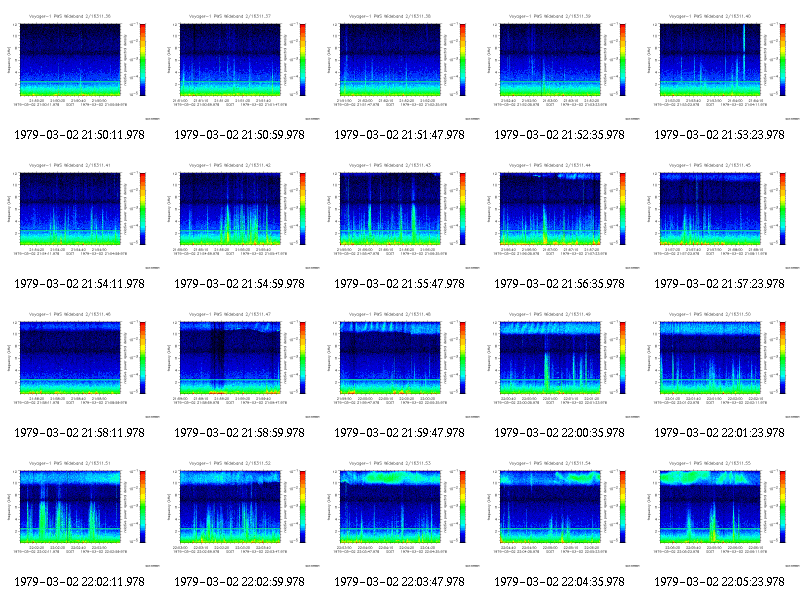Open spectrogram image captioned 22:00:35.978

(560, 364)
